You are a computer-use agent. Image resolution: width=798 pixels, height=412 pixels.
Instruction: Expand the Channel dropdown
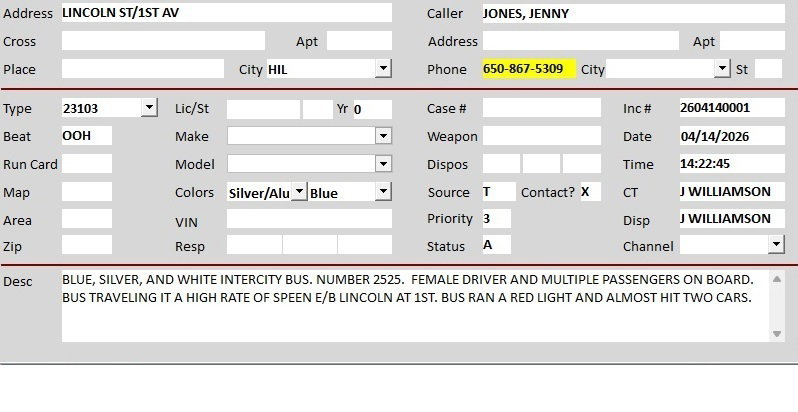pyautogui.click(x=775, y=245)
